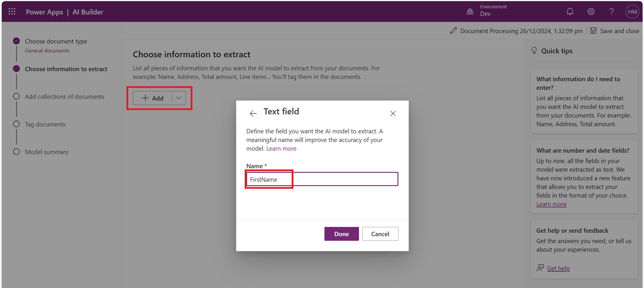Click the Choose information to extract step
This screenshot has width=644, height=288.
click(66, 69)
